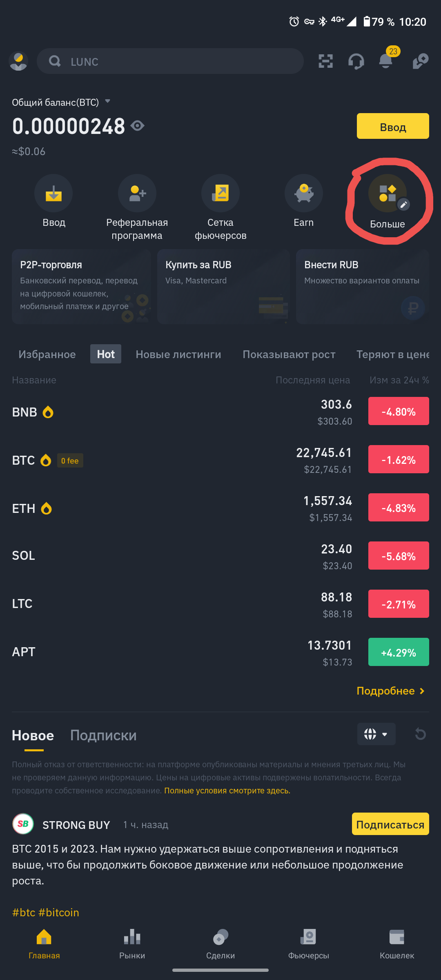Image resolution: width=441 pixels, height=980 pixels.
Task: Tap the refresh feed icon
Action: point(420,734)
